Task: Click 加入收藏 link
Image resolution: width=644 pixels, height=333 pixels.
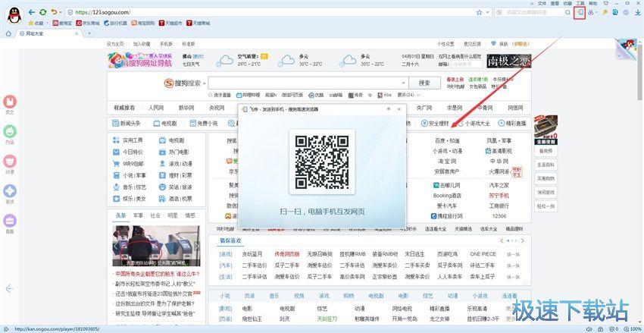Action: (x=141, y=43)
